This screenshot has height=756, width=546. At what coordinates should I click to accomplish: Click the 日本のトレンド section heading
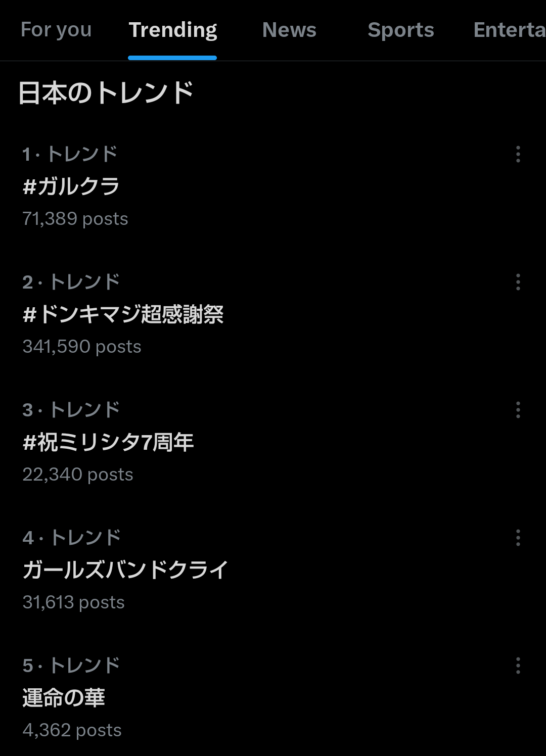(x=106, y=93)
